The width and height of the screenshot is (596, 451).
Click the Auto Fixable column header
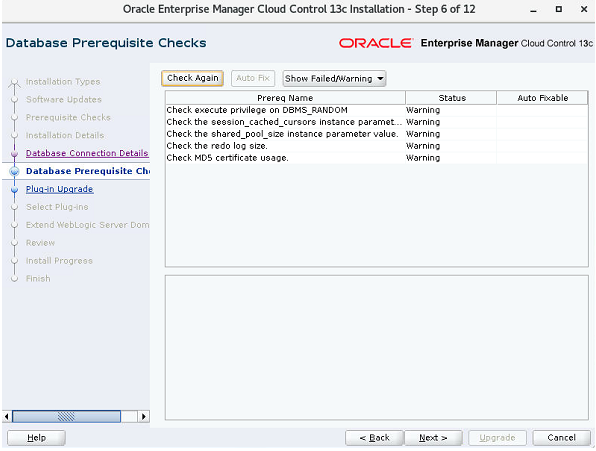pos(542,98)
